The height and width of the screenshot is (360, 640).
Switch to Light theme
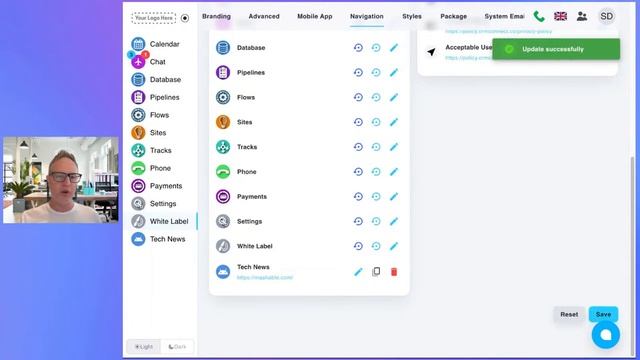(144, 347)
